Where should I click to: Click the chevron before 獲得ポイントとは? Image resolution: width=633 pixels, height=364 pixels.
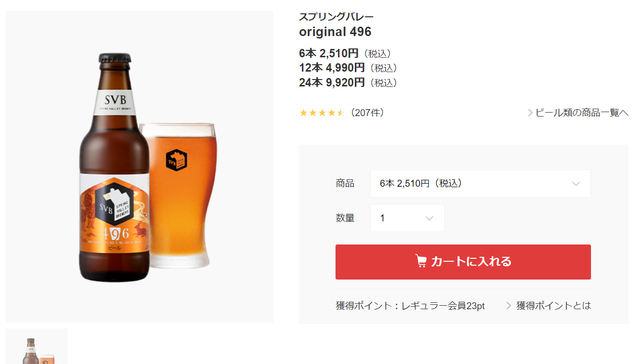click(x=508, y=306)
